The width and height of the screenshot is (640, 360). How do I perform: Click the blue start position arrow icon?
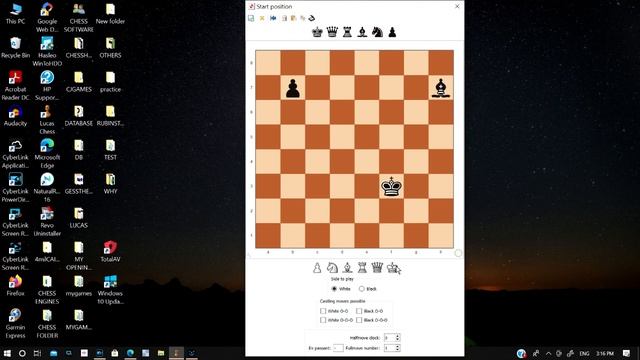point(273,18)
